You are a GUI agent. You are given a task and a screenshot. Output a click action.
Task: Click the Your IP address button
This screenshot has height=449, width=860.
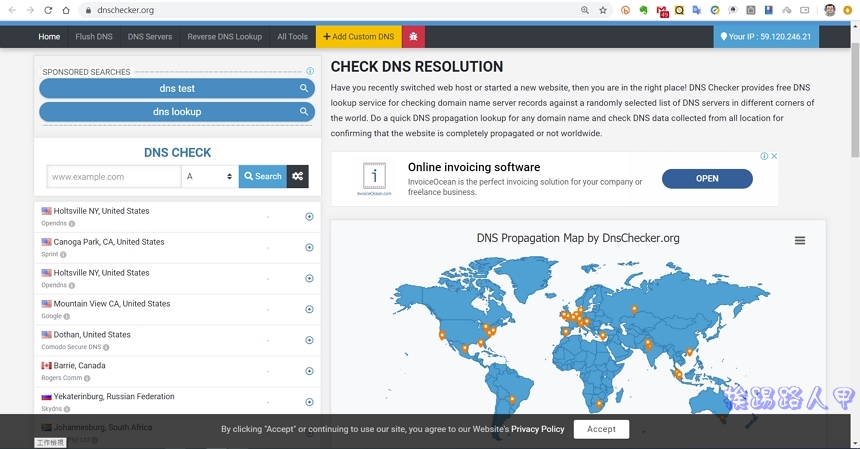[x=766, y=37]
